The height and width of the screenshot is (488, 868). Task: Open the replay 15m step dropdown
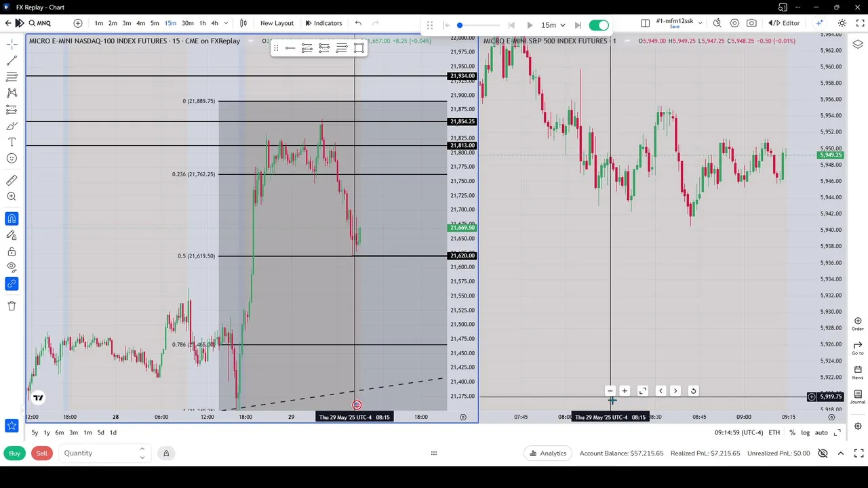[553, 25]
